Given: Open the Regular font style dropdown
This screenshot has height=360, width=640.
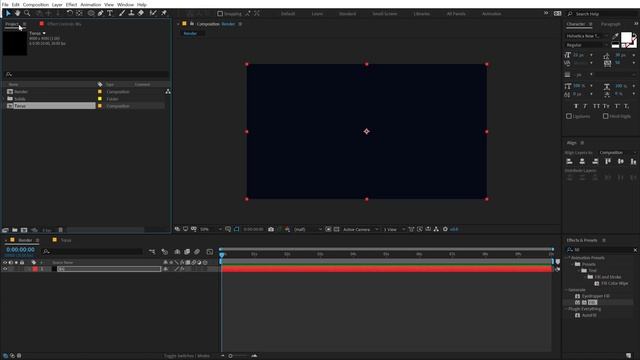Looking at the screenshot, I should (586, 45).
